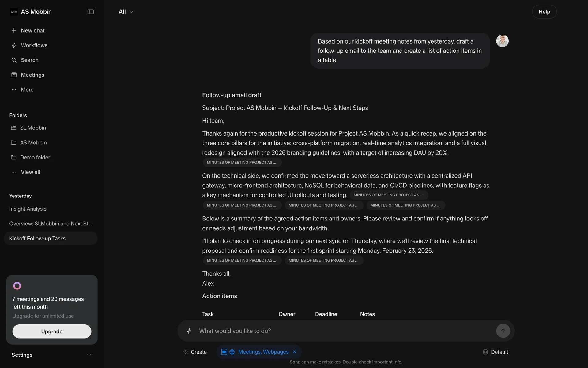
Task: Click the Create sparkle button
Action: 195,352
